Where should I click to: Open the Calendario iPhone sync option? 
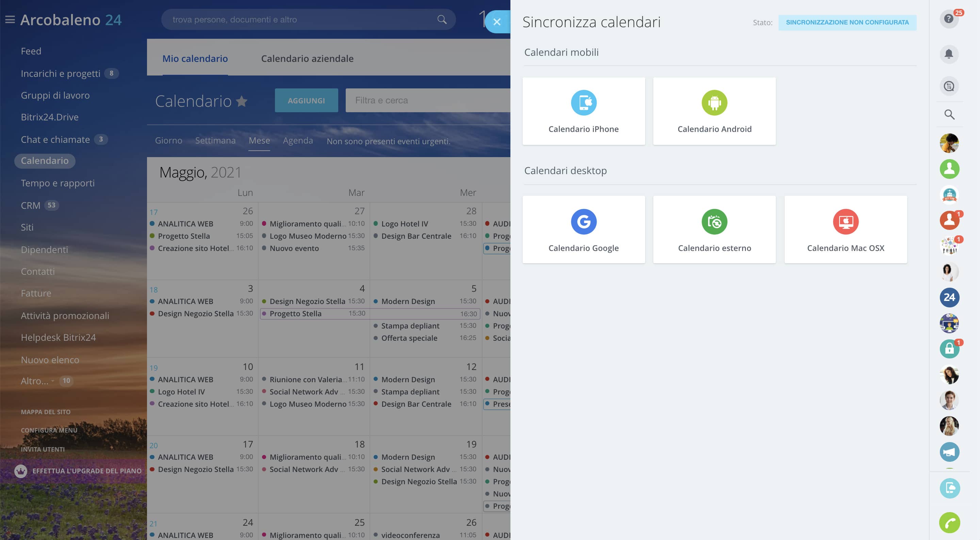click(584, 111)
